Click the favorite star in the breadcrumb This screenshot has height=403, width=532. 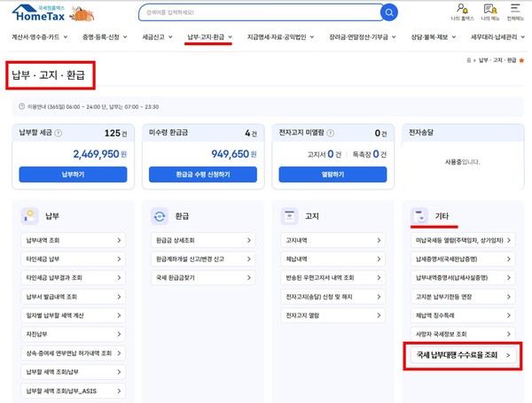pyautogui.click(x=522, y=60)
